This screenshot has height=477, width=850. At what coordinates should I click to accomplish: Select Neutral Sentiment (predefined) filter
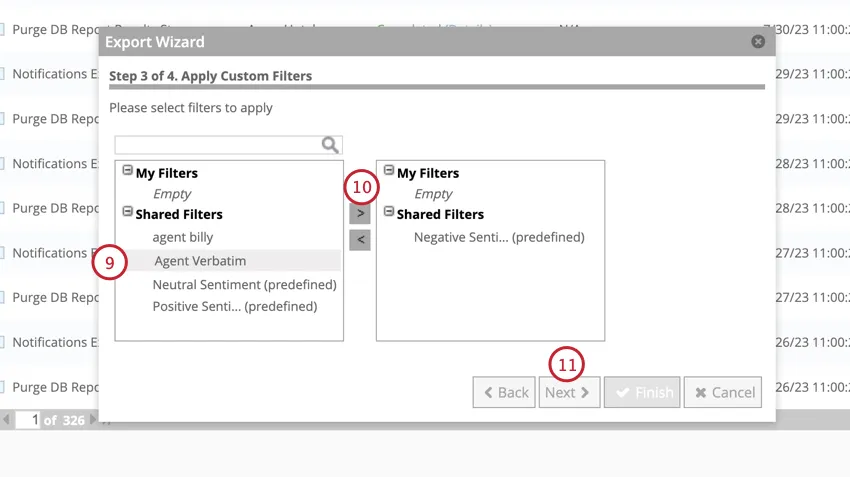(244, 285)
